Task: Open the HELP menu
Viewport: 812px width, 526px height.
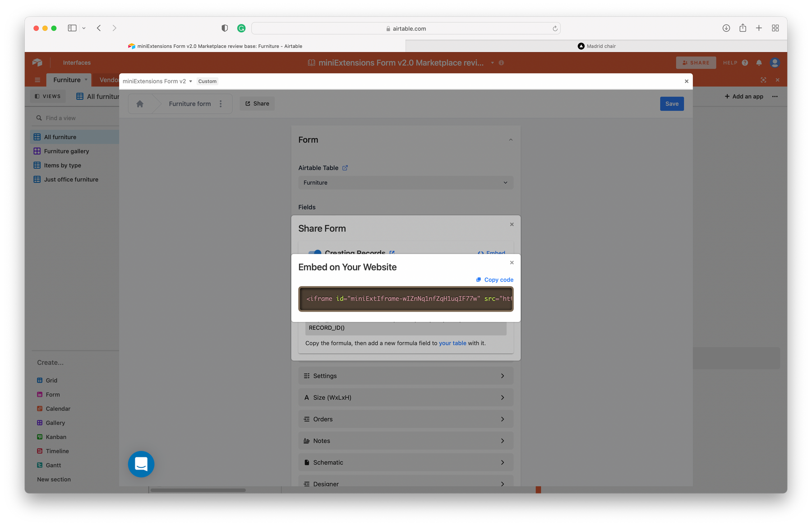Action: click(x=735, y=63)
